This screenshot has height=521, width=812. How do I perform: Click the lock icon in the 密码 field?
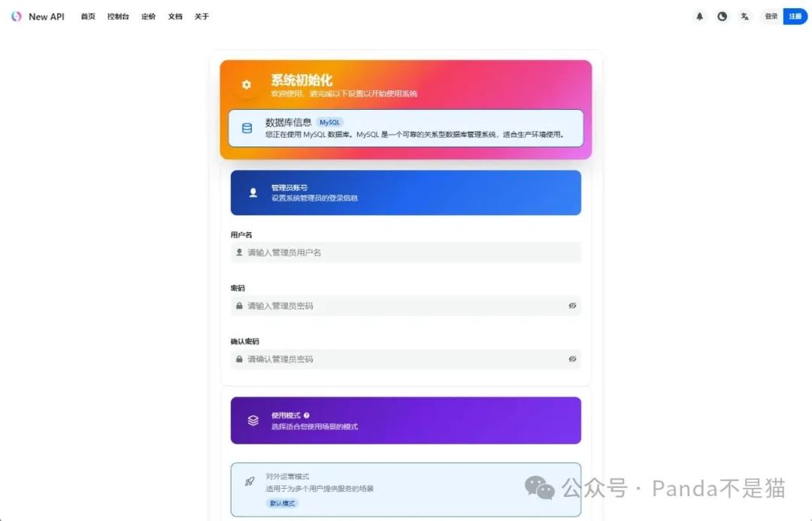(x=238, y=305)
